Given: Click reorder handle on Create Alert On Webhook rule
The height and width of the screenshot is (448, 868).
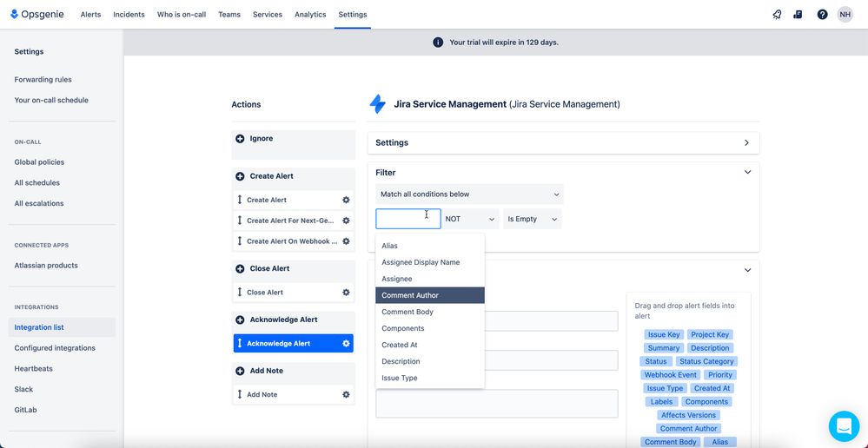Looking at the screenshot, I should [x=240, y=241].
